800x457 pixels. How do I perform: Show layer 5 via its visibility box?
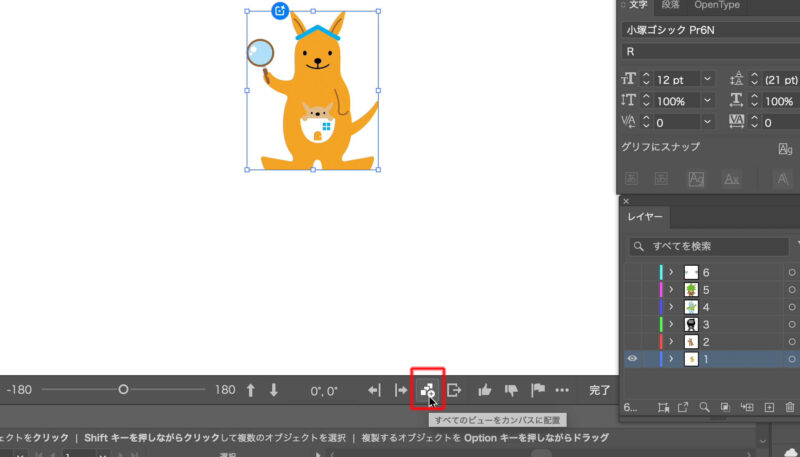tap(632, 289)
